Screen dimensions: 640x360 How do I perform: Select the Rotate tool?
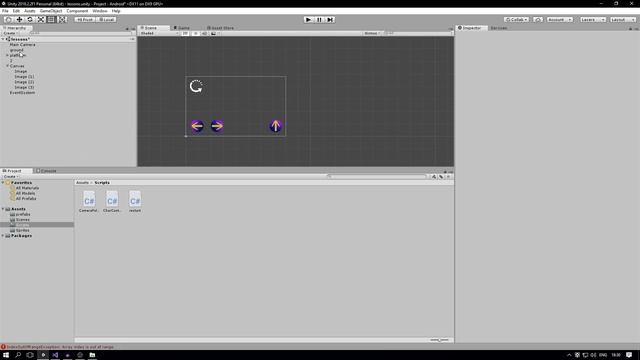[30, 20]
